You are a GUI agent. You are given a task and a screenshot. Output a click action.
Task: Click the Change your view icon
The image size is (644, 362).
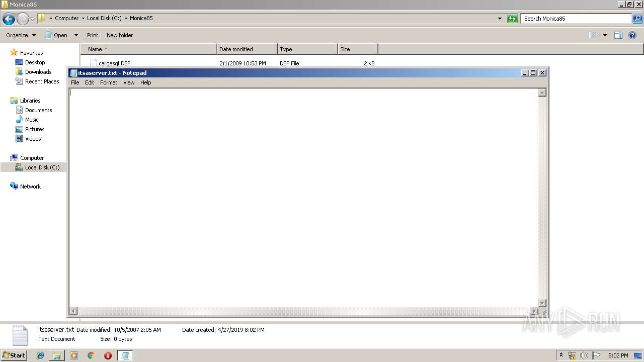593,35
